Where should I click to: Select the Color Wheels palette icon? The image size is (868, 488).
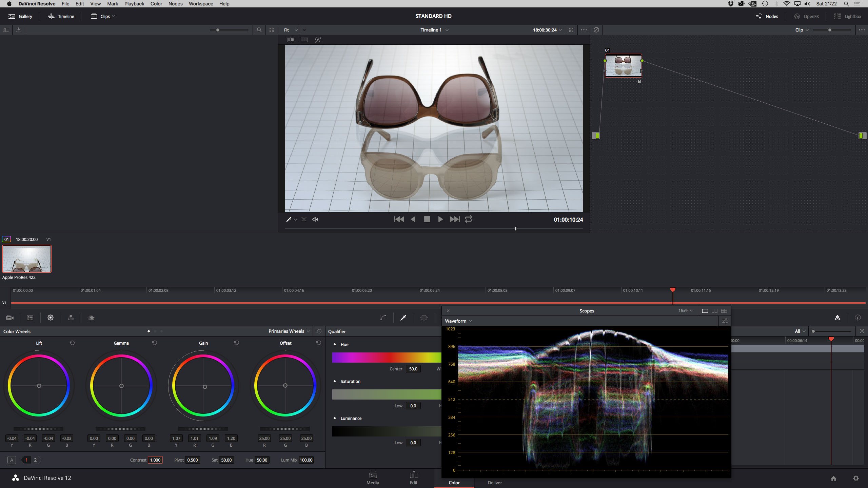click(51, 318)
